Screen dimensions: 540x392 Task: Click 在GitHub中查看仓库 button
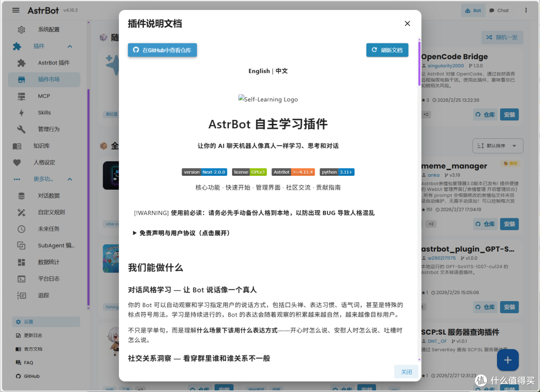click(162, 50)
